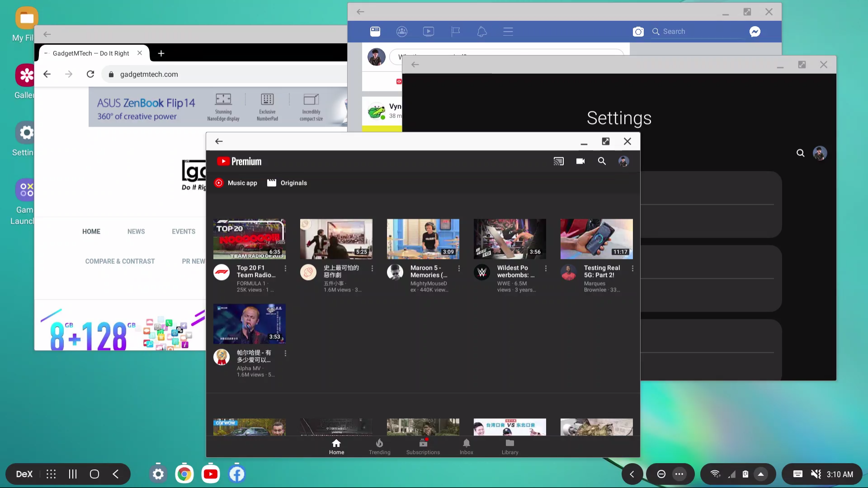This screenshot has height=488, width=868.
Task: Play the Alpha MV 3:53 video thumbnail
Action: pyautogui.click(x=250, y=324)
